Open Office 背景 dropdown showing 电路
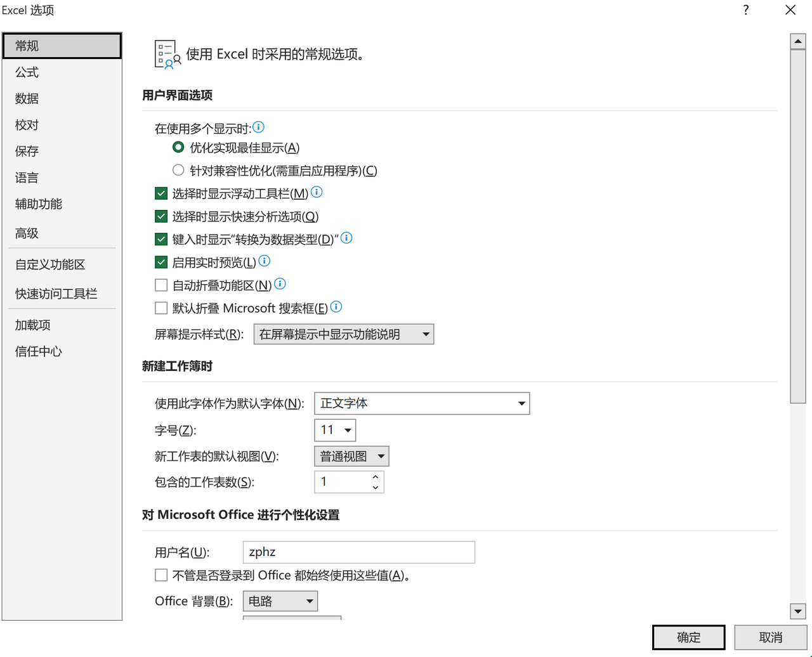 coord(280,601)
